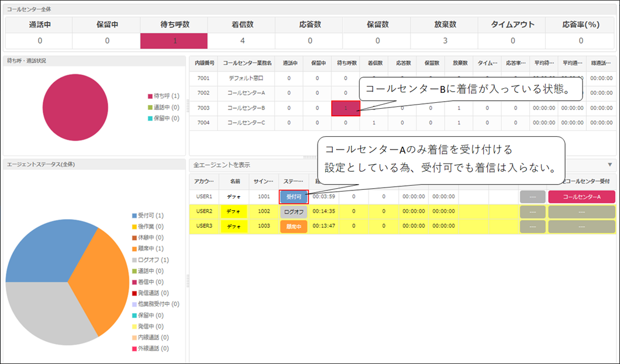Sort by the 内線番号 column header
Screen dimensions: 620x364
(x=204, y=63)
